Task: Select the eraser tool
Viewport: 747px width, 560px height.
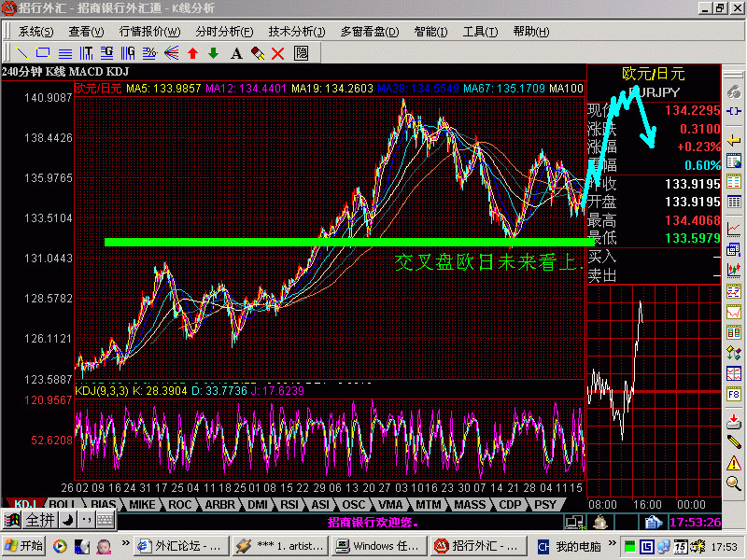Action: pos(258,53)
